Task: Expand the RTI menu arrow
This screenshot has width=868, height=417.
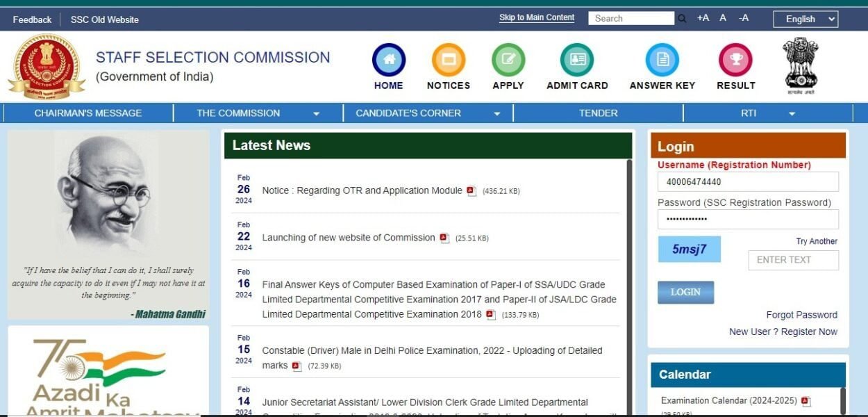Action: [792, 114]
